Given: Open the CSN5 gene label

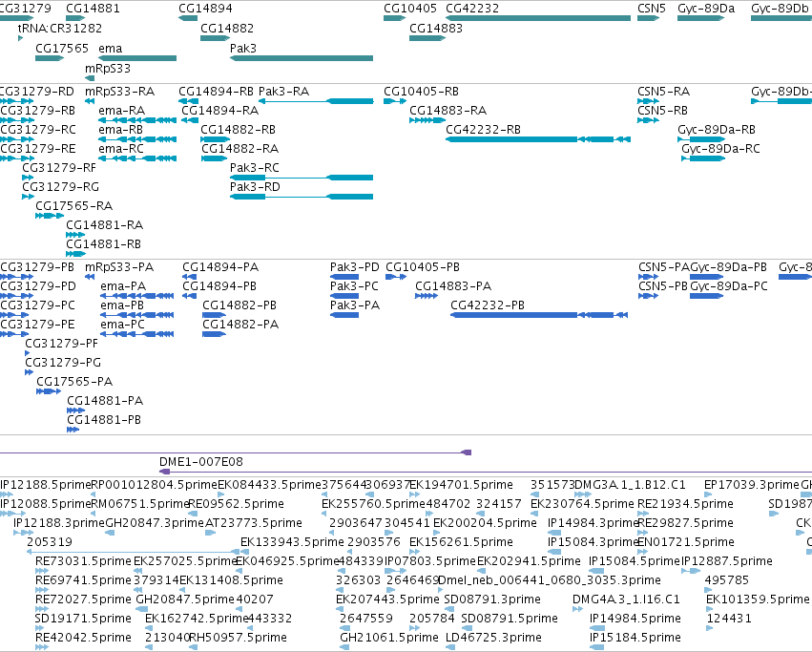Looking at the screenshot, I should point(652,9).
